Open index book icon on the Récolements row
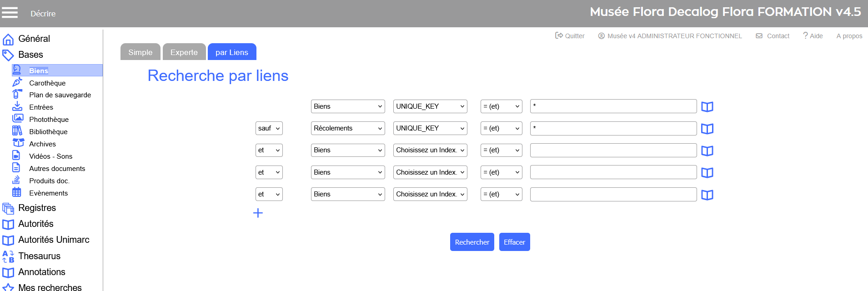Viewport: 868px width, 291px height. [x=707, y=129]
